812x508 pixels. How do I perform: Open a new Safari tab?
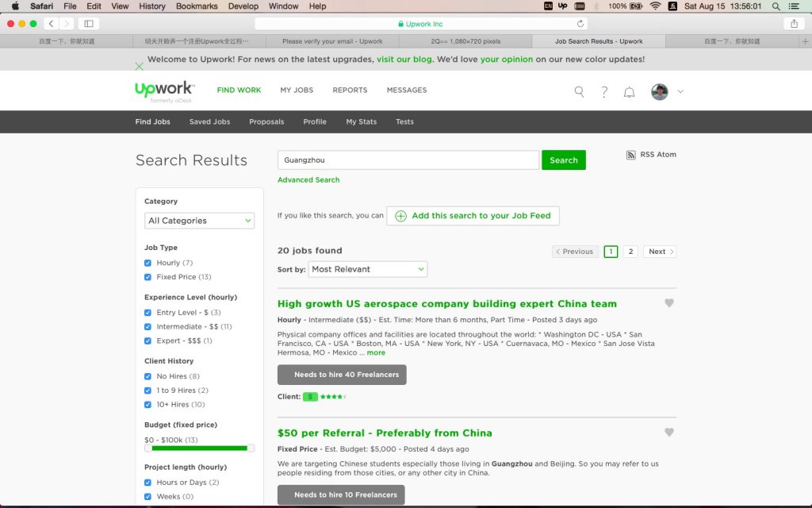(x=805, y=41)
